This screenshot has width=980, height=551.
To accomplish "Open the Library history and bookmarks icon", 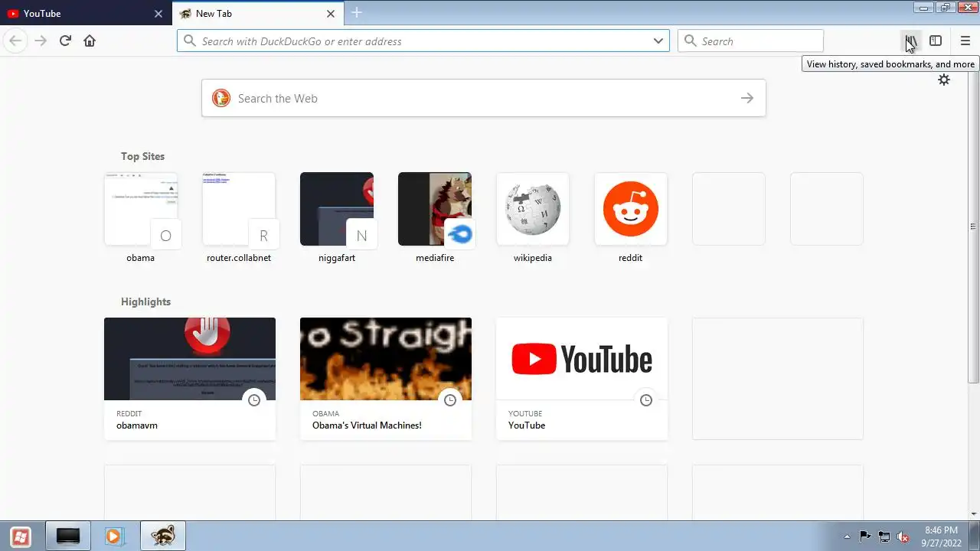I will [910, 41].
